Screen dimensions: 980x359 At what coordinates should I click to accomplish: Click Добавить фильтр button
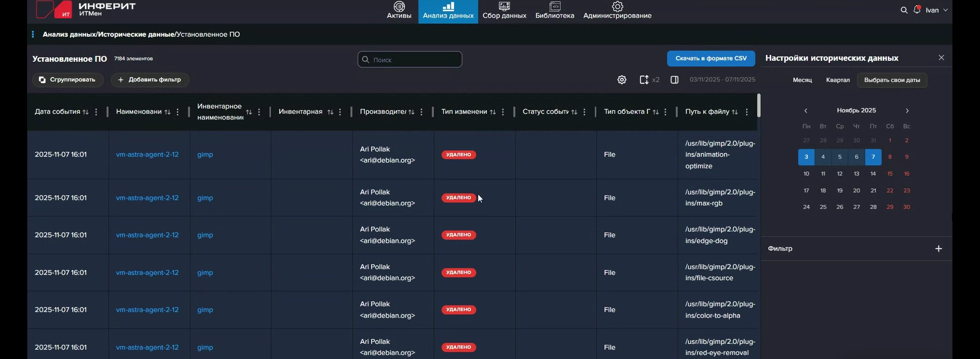(x=150, y=80)
